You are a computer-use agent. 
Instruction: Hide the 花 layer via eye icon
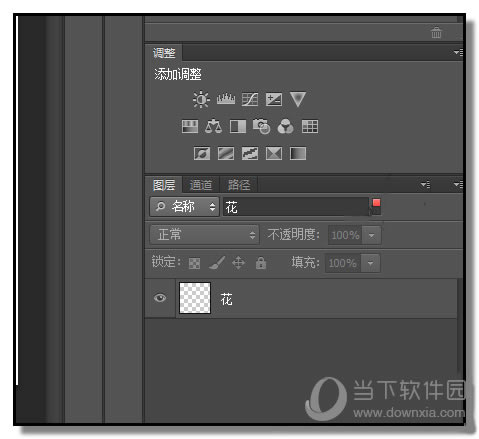[160, 298]
